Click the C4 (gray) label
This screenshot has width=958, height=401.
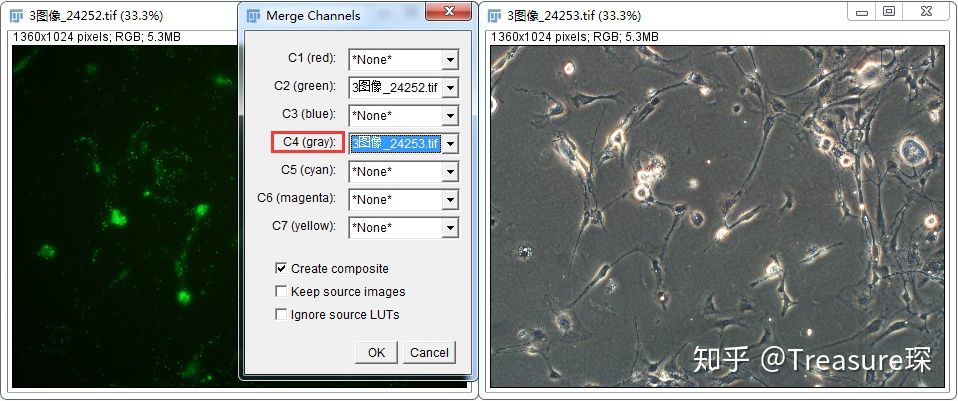click(x=309, y=142)
